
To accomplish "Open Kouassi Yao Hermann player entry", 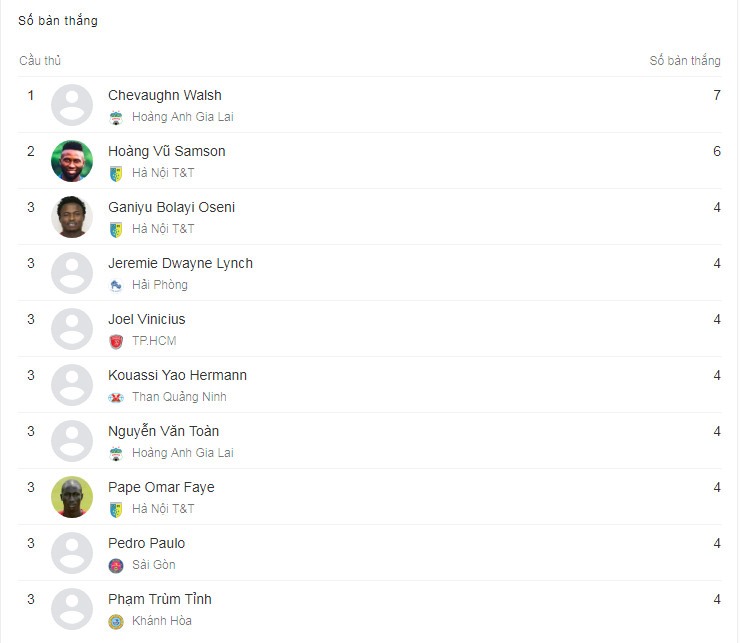I will 369,385.
